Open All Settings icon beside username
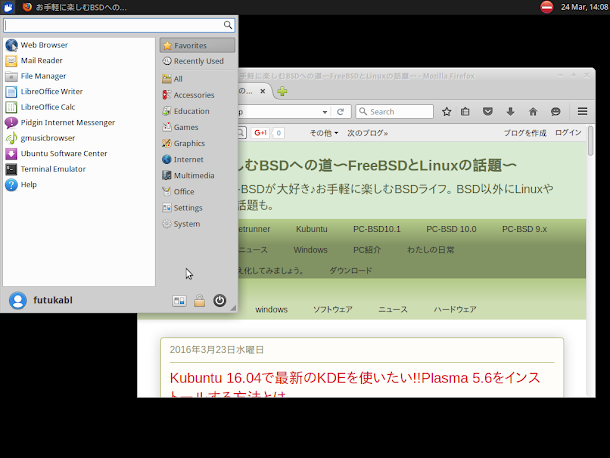The width and height of the screenshot is (610, 458). click(179, 300)
